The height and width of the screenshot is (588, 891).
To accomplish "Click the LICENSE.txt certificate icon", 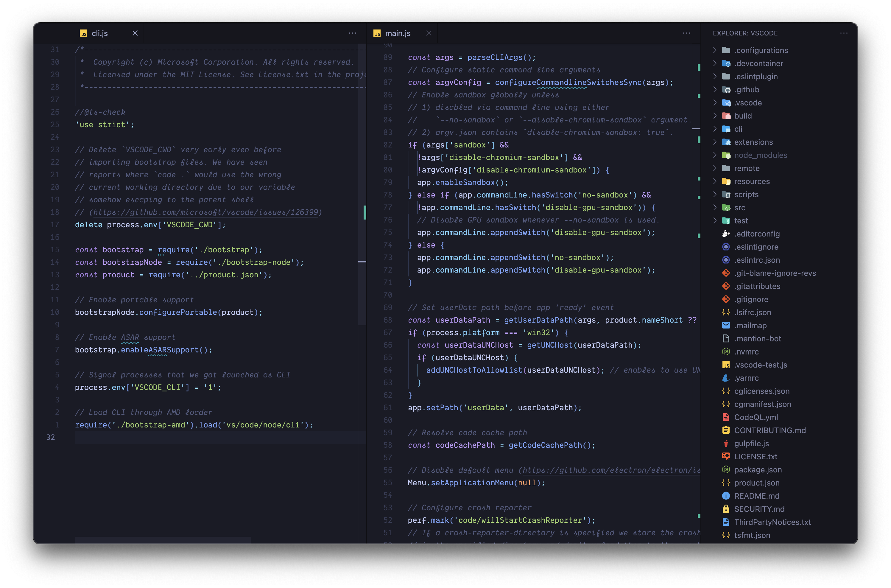I will pyautogui.click(x=726, y=457).
